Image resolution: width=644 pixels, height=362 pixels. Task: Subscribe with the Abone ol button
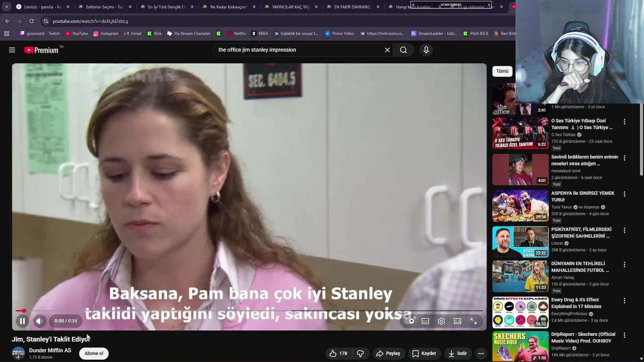[94, 353]
